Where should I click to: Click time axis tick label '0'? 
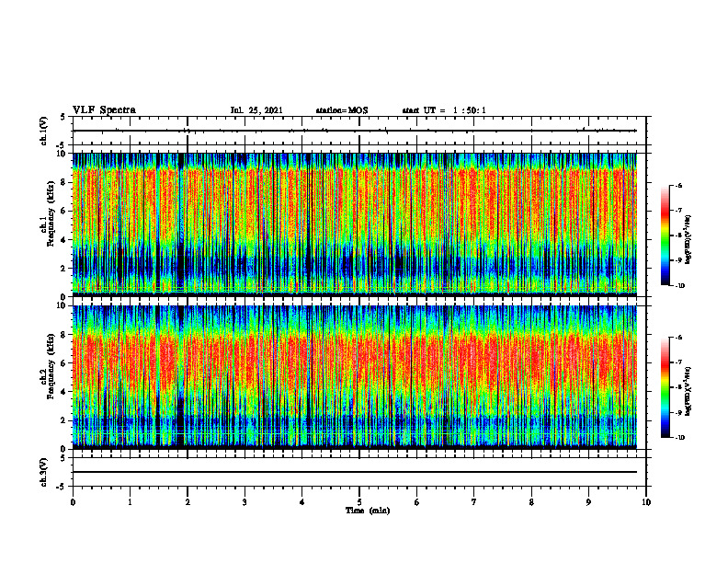(73, 502)
